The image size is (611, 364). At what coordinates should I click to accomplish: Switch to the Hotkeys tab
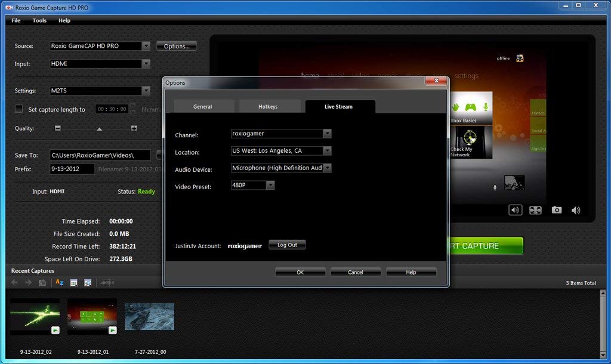click(269, 106)
